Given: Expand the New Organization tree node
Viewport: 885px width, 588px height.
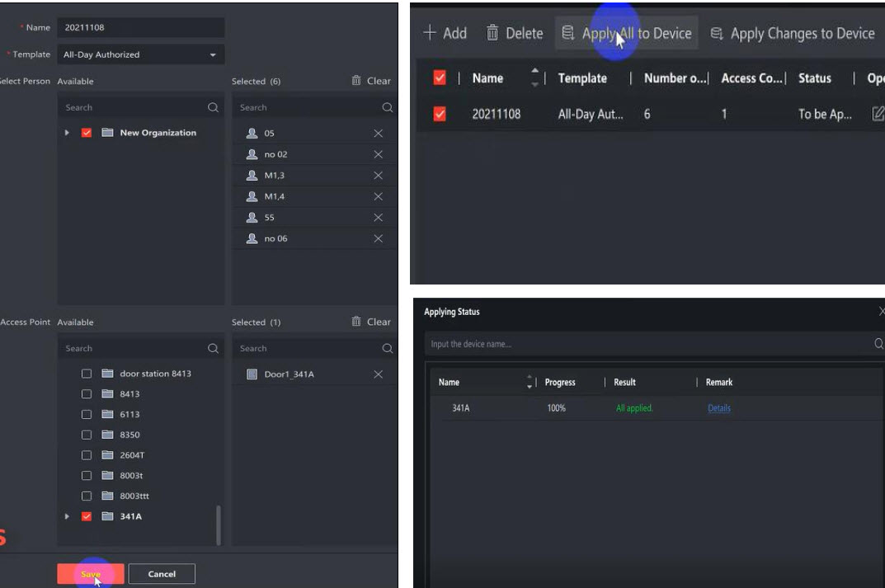Looking at the screenshot, I should tap(67, 133).
